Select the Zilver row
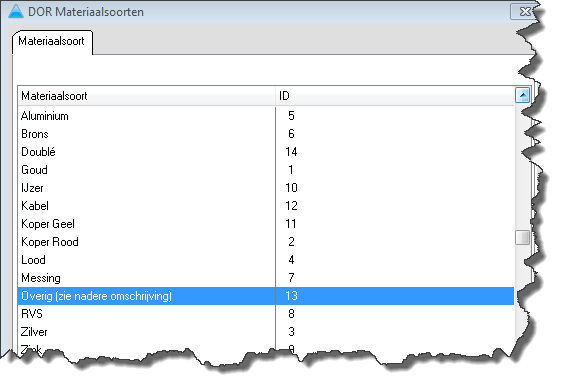 click(266, 332)
